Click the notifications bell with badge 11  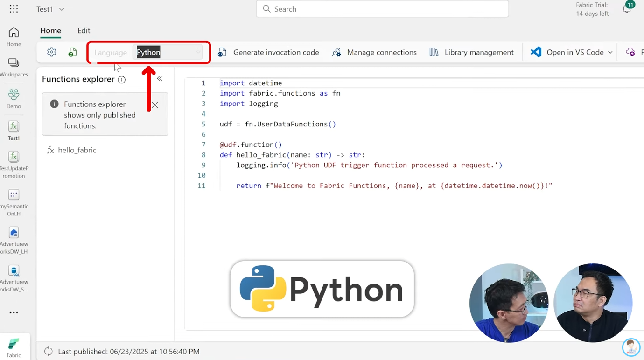click(x=627, y=8)
